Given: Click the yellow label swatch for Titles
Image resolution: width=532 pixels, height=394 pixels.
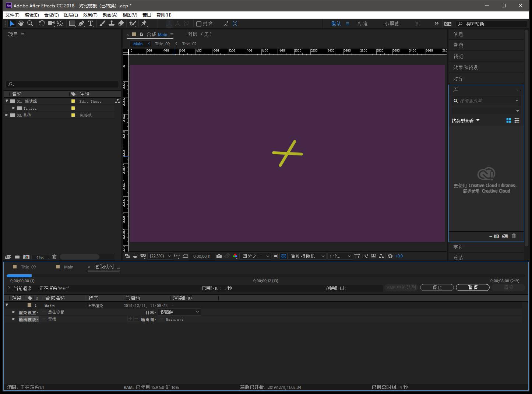Looking at the screenshot, I should 73,108.
